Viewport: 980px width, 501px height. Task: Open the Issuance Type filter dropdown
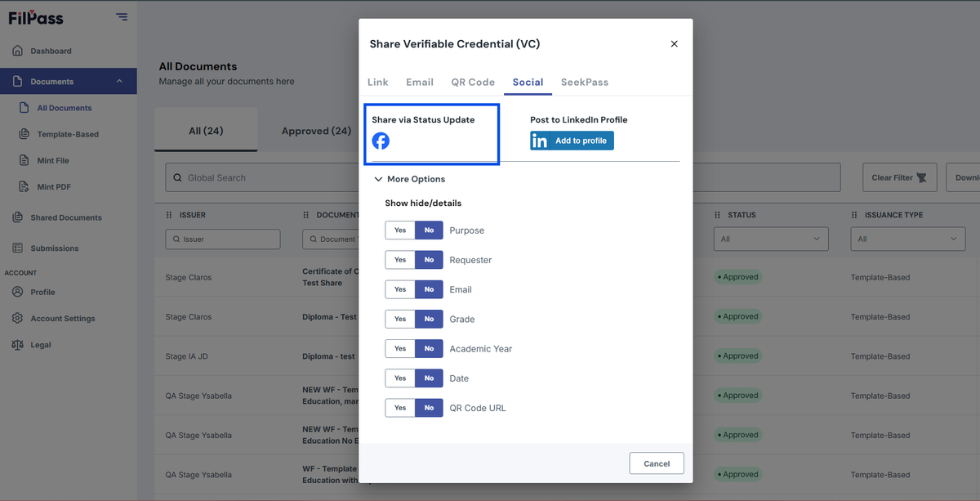click(908, 239)
